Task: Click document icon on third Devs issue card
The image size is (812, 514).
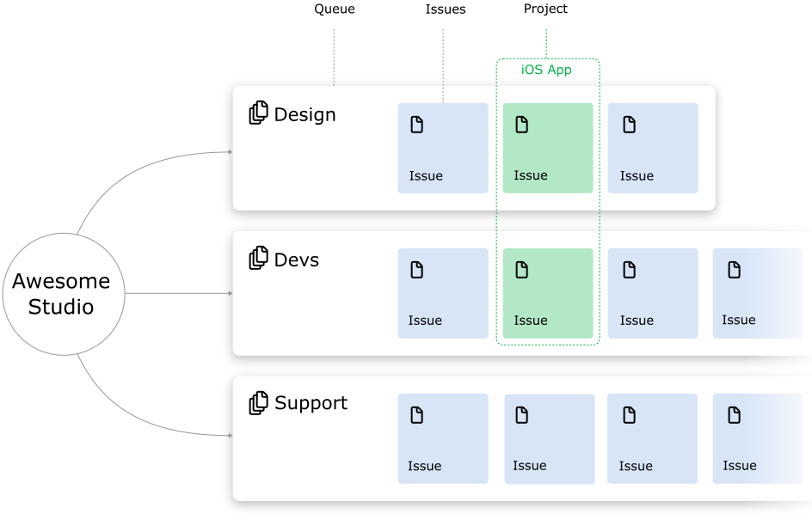Action: [629, 270]
